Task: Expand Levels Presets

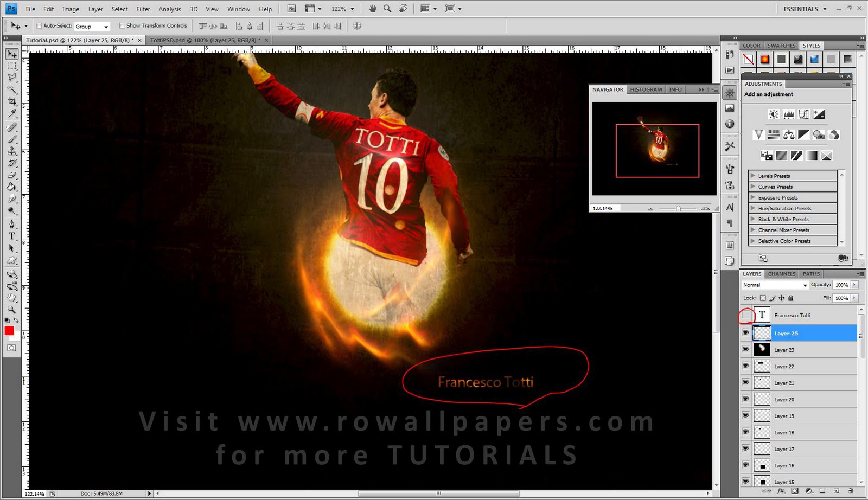Action: coord(752,176)
